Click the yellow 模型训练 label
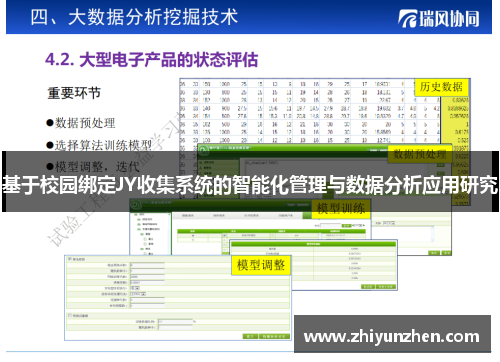 [x=341, y=209]
